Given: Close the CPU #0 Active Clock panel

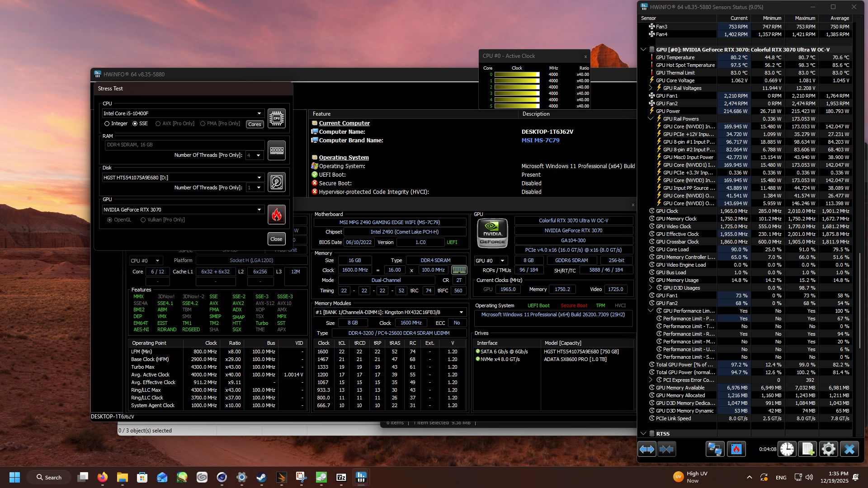Looking at the screenshot, I should (585, 56).
